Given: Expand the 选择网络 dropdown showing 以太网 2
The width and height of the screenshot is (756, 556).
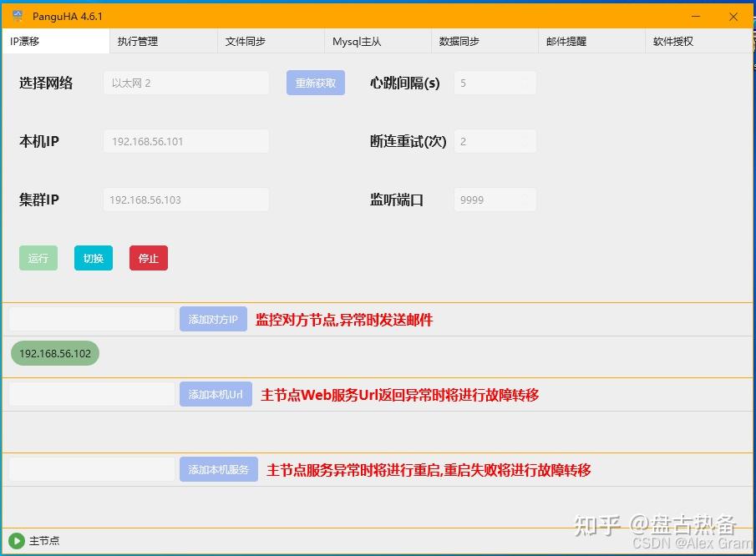Looking at the screenshot, I should [x=186, y=83].
